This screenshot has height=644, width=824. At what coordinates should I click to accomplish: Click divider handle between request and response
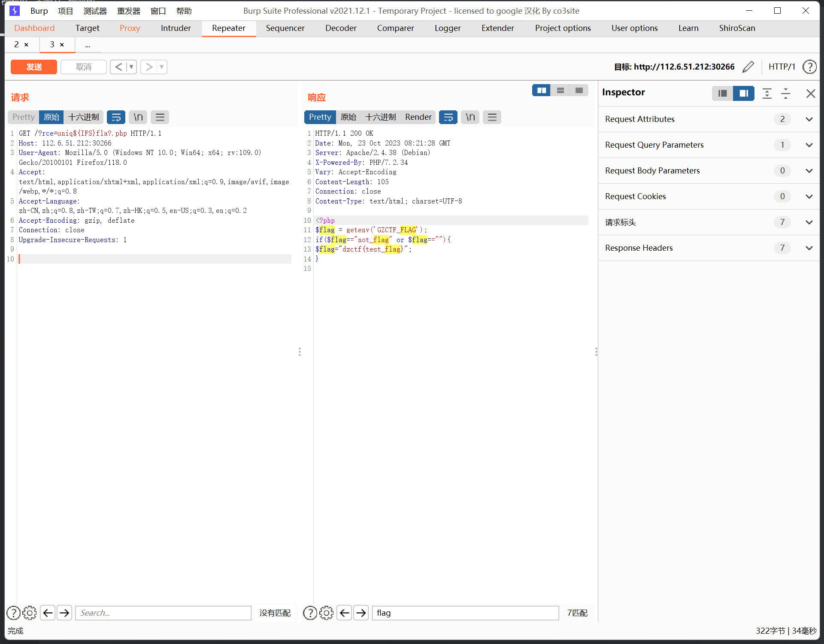[x=300, y=352]
